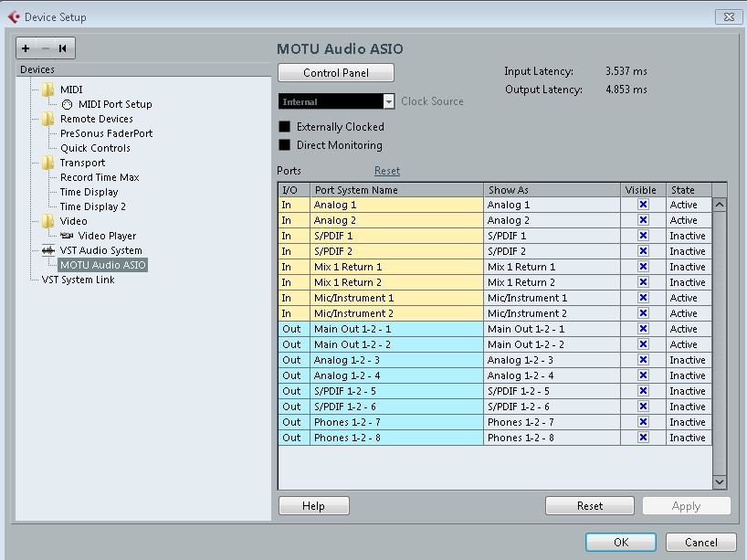Click the remove device minus icon

[46, 48]
